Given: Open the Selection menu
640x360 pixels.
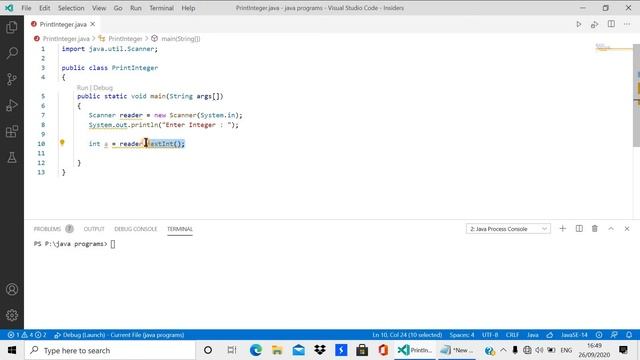Looking at the screenshot, I should coord(71,8).
